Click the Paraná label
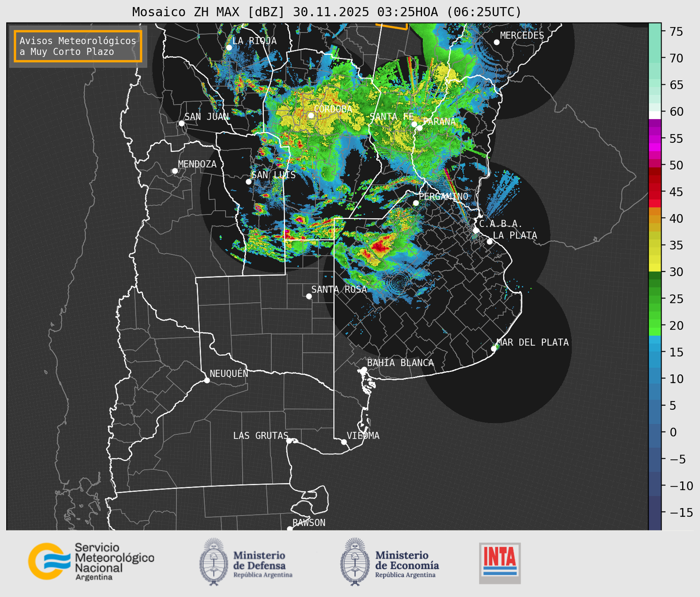700x597 pixels. click(439, 122)
